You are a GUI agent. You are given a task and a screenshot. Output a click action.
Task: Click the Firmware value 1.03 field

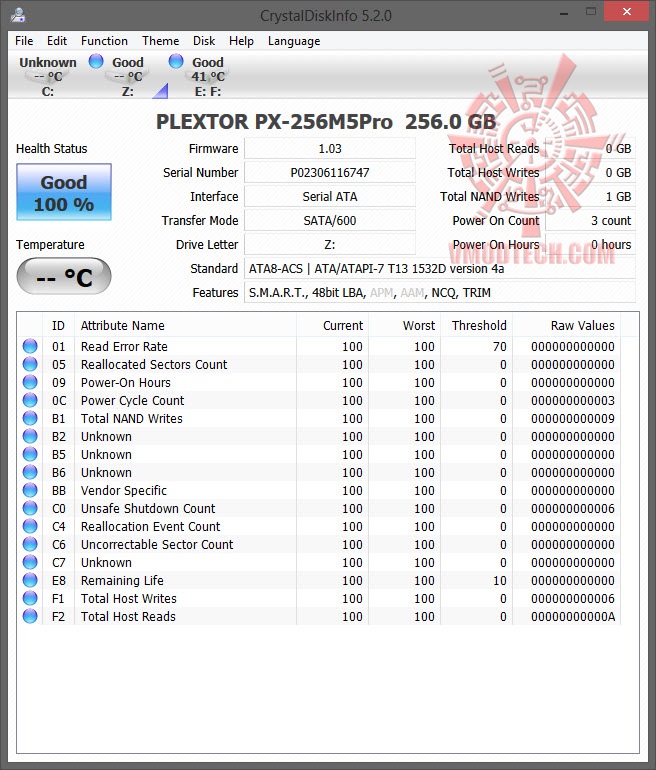[x=329, y=148]
